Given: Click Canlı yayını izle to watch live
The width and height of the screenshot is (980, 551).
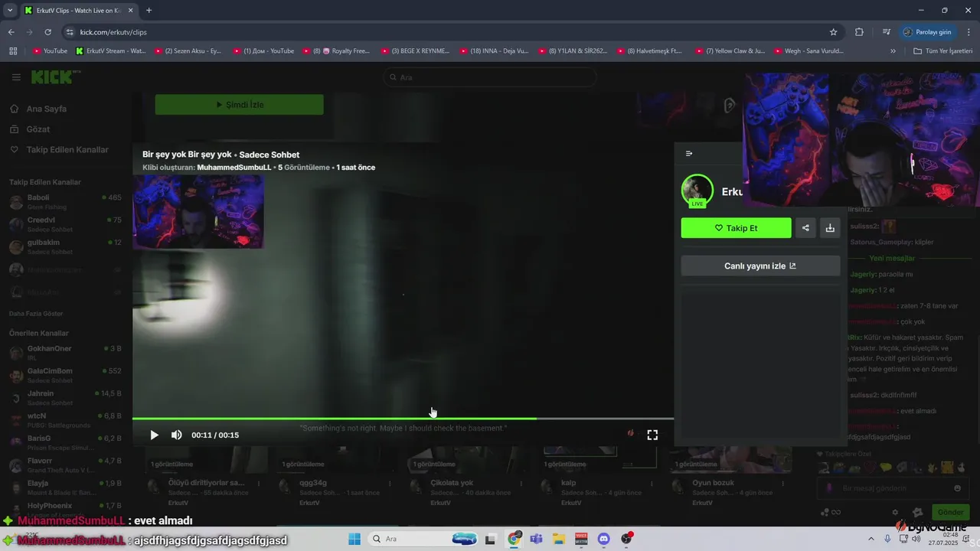Looking at the screenshot, I should (760, 266).
